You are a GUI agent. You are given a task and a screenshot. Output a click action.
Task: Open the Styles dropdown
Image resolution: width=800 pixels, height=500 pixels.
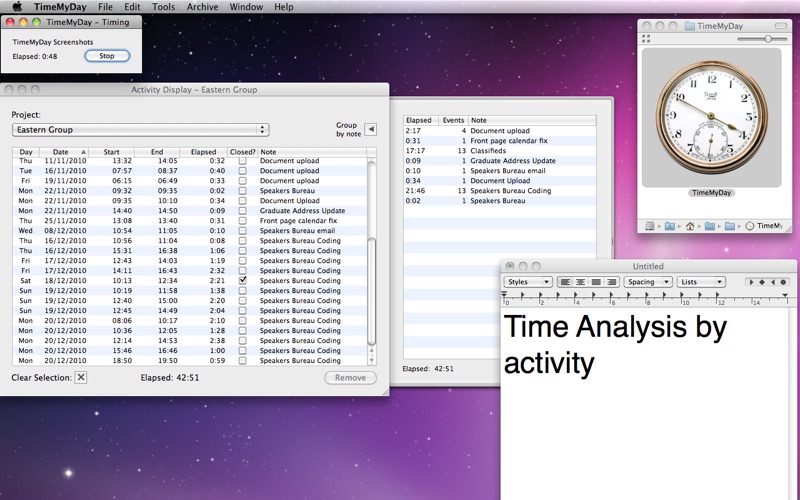[x=528, y=282]
